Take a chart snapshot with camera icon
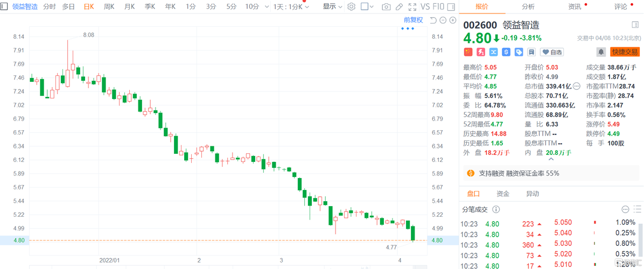 pyautogui.click(x=386, y=6)
